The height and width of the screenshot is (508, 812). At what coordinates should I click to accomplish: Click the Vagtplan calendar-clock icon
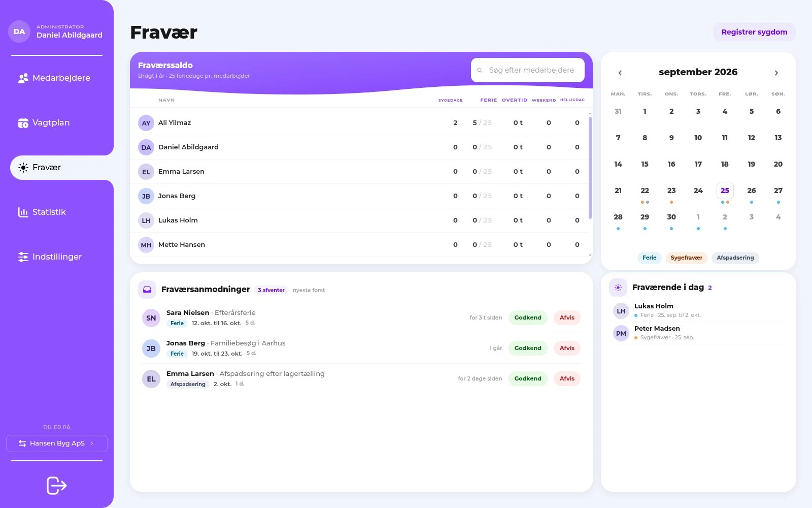click(x=23, y=123)
